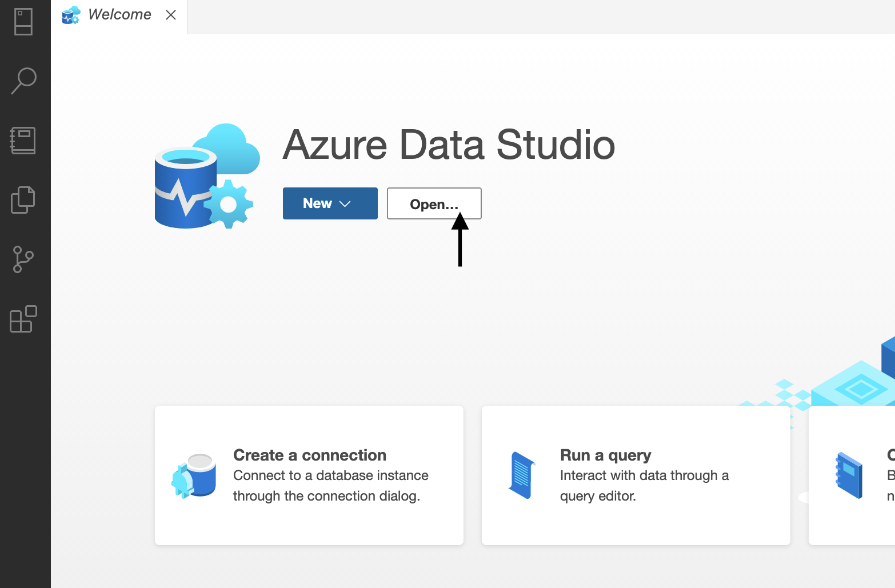Click the Welcome tab's Azure Data Studio icon
The width and height of the screenshot is (895, 588).
tap(71, 15)
